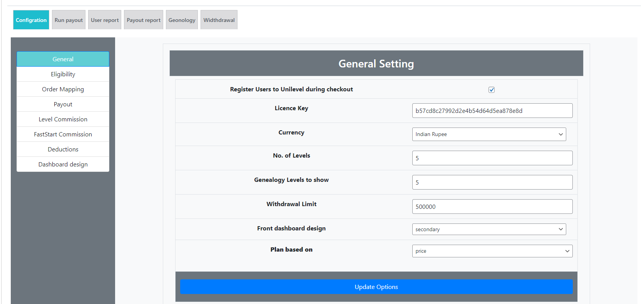Open Eligibility settings in sidebar

(x=63, y=74)
